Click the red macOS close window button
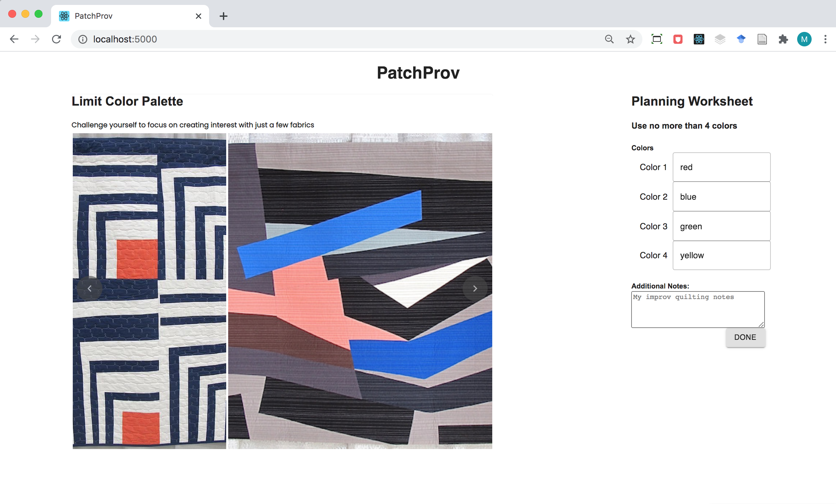The height and width of the screenshot is (504, 836). (x=12, y=14)
